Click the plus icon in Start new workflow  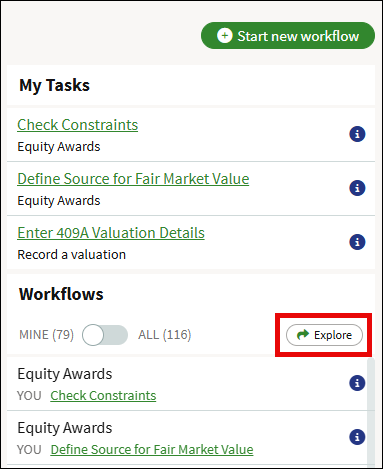[x=225, y=36]
